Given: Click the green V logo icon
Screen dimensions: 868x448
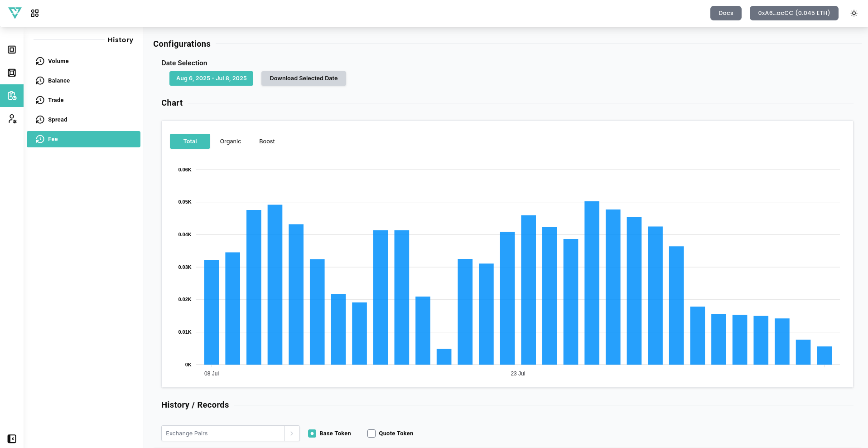Looking at the screenshot, I should tap(15, 13).
